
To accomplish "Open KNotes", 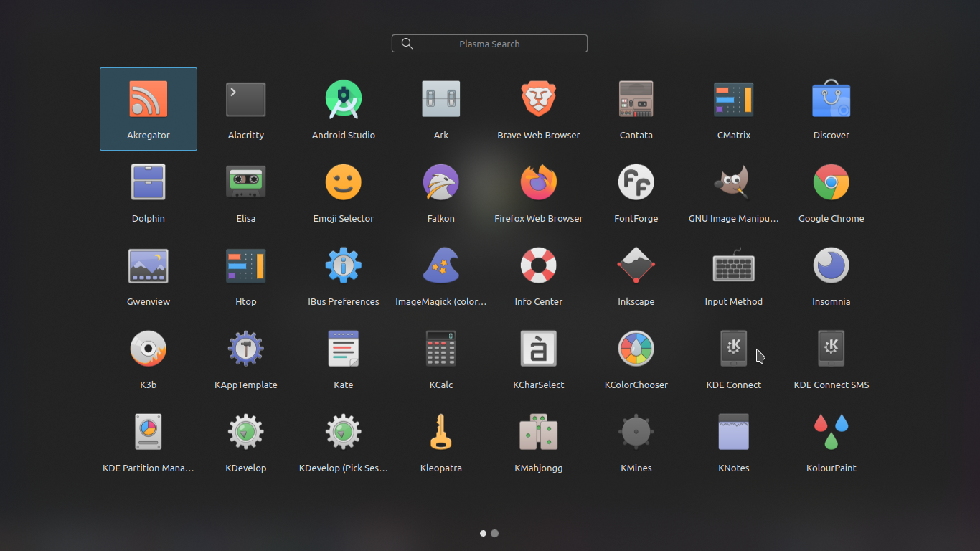I will (734, 442).
